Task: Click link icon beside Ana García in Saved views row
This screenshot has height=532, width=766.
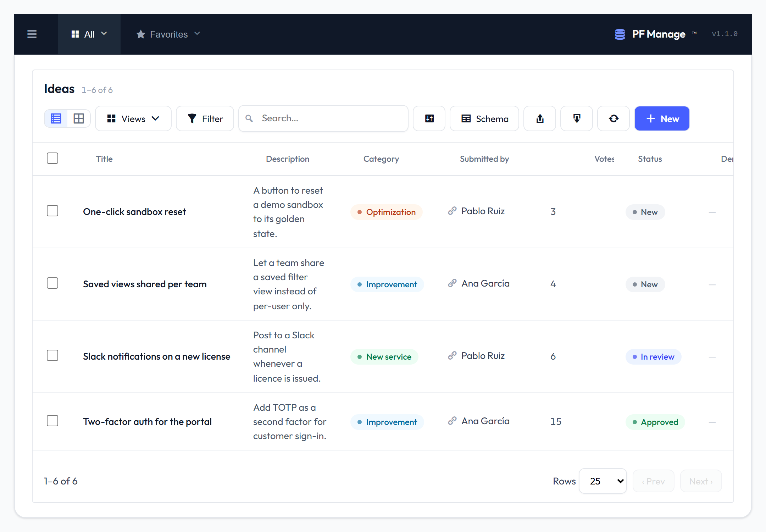Action: (452, 283)
